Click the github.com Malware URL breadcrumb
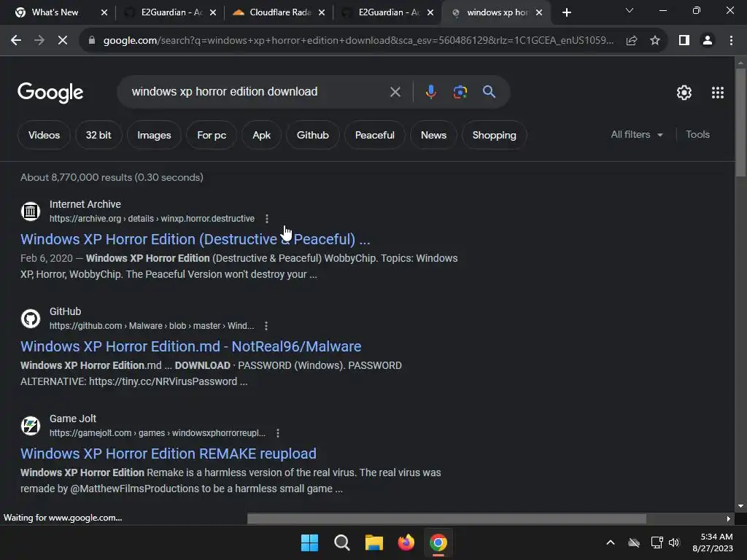747x560 pixels. [x=152, y=326]
